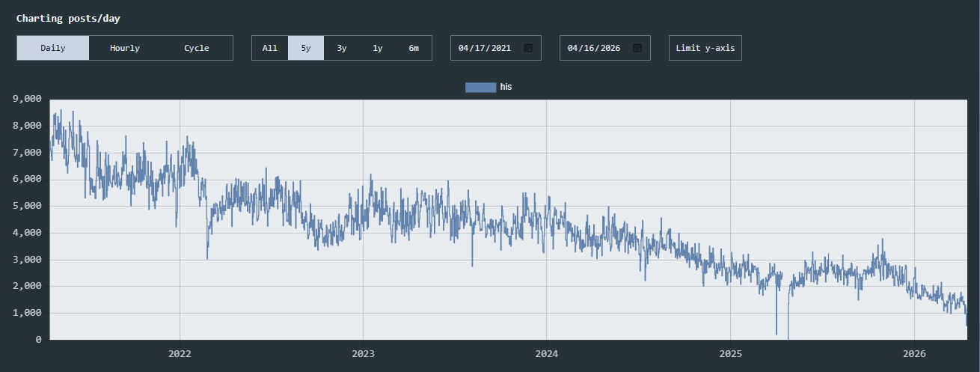Image resolution: width=980 pixels, height=372 pixels.
Task: Switch to Hourly chart mode
Action: pyautogui.click(x=125, y=48)
